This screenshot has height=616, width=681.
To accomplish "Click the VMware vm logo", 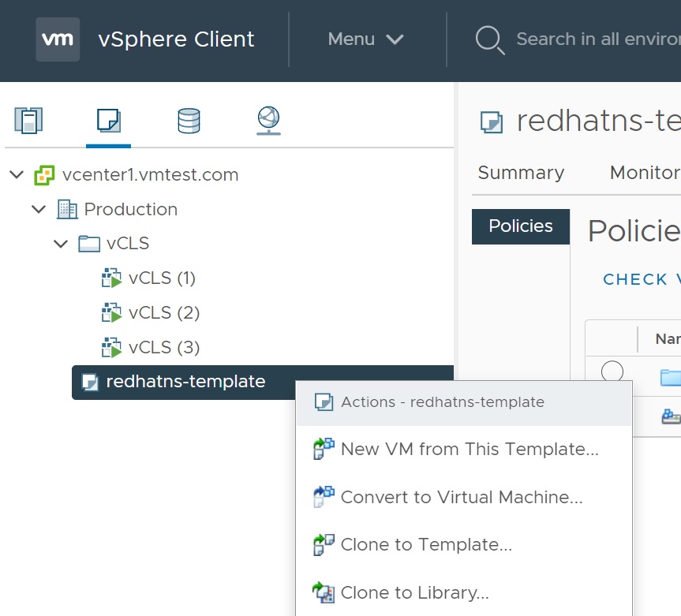I will [x=58, y=39].
